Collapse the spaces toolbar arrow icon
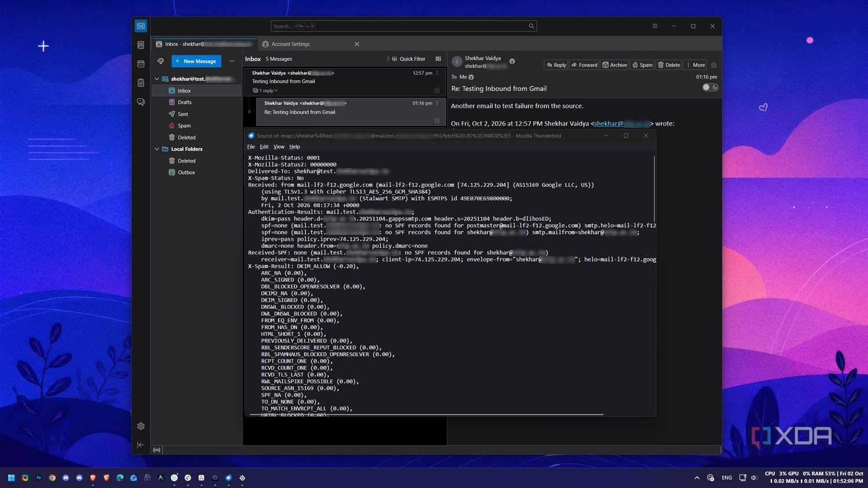 (x=141, y=445)
